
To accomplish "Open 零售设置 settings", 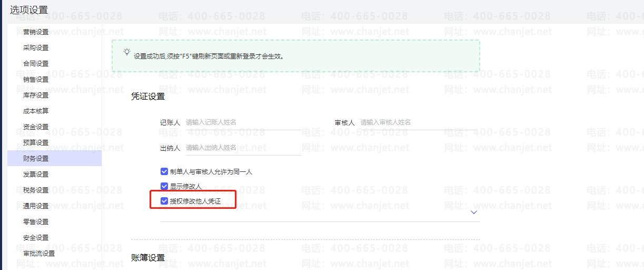I will click(x=36, y=222).
